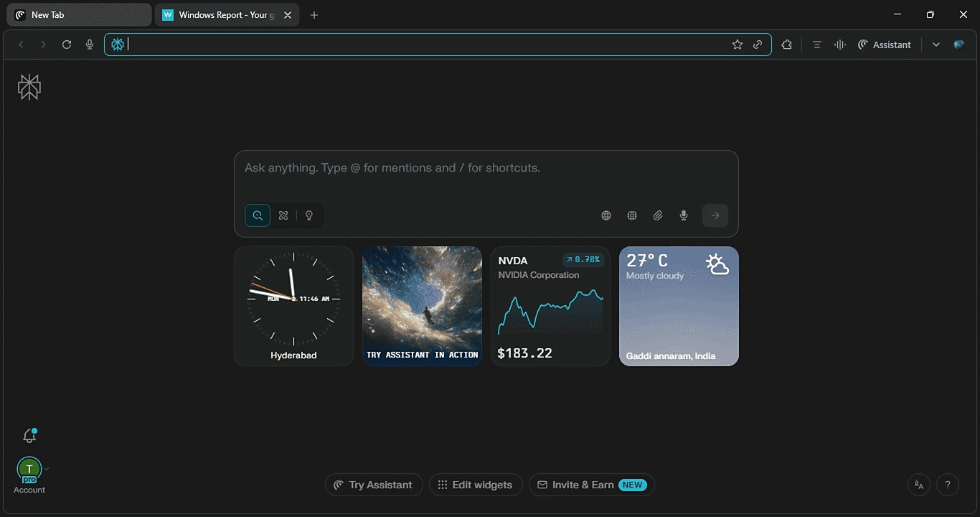Switch to the Windows Report tab
The image size is (980, 517).
point(222,14)
